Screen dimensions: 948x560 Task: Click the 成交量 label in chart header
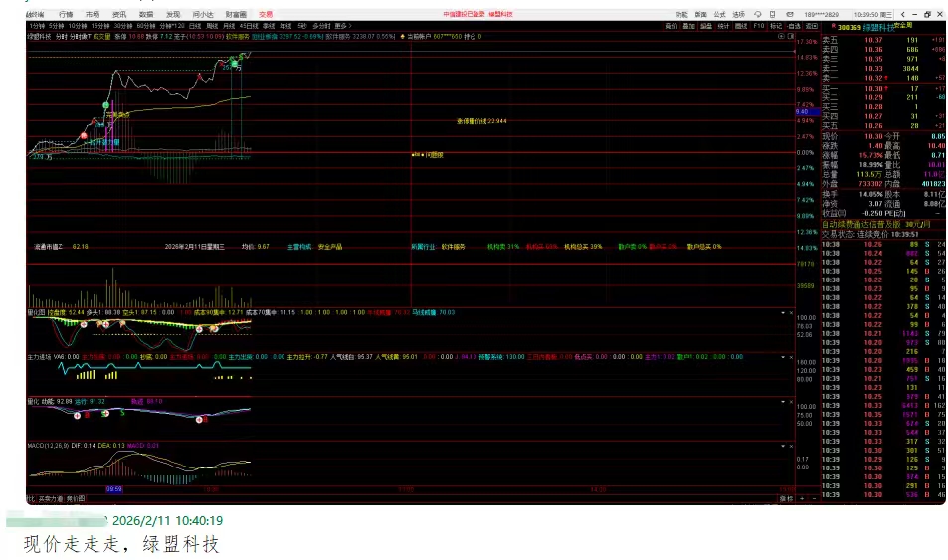(x=101, y=36)
